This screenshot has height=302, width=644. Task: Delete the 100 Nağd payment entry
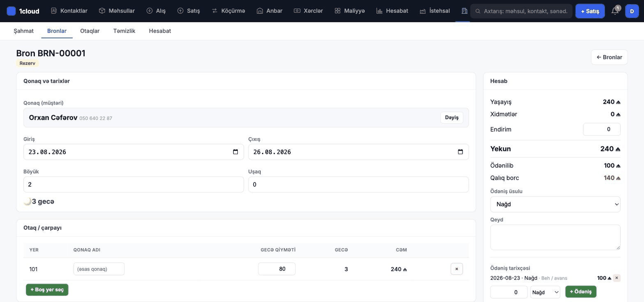click(617, 278)
